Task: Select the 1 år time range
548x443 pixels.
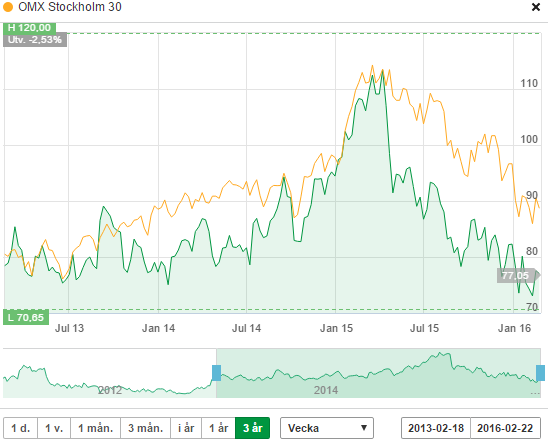Action: (x=218, y=428)
